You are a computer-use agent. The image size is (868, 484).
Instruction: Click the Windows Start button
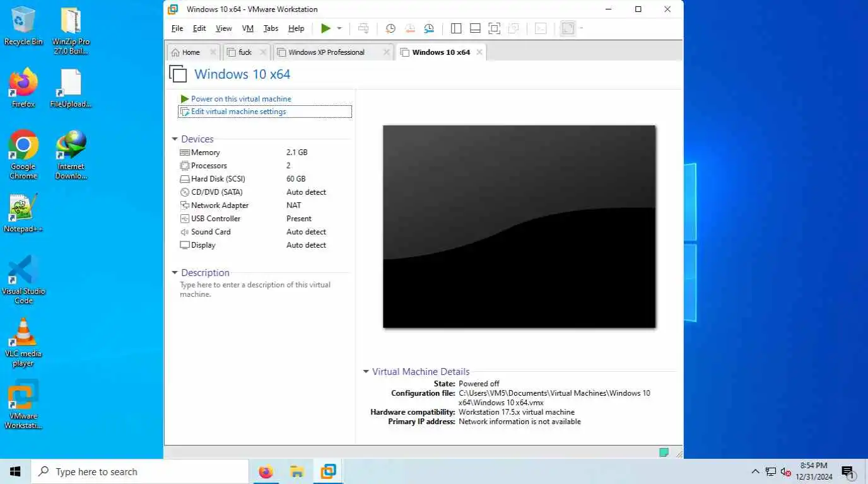(15, 471)
